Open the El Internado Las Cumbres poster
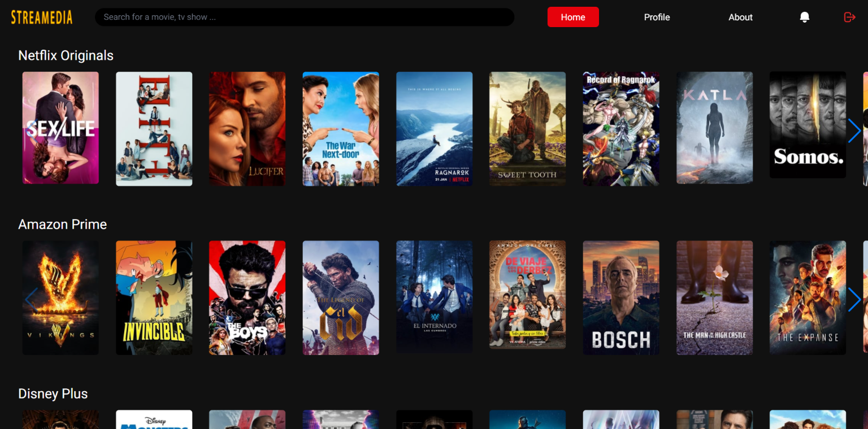Image resolution: width=868 pixels, height=429 pixels. pyautogui.click(x=435, y=297)
